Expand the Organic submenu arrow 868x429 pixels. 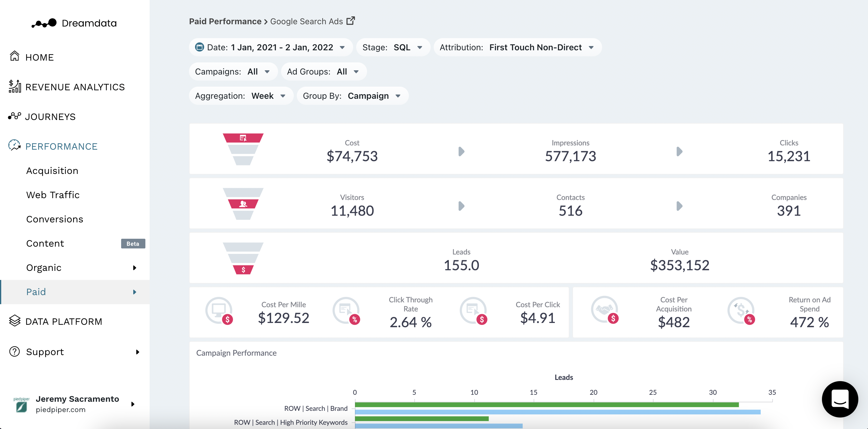135,268
